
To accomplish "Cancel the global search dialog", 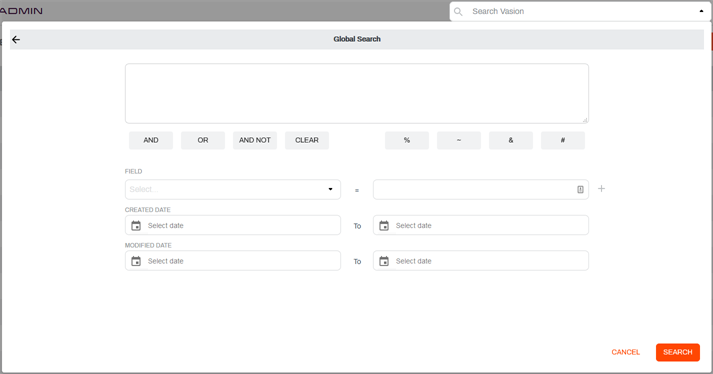I will coord(626,352).
